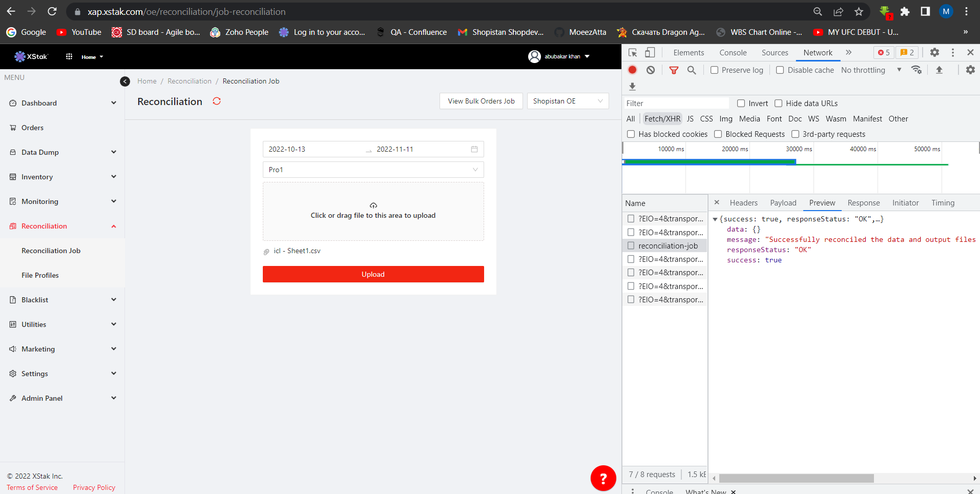This screenshot has height=494, width=980.
Task: Toggle the device toolbar icon in DevTools
Action: pos(650,52)
